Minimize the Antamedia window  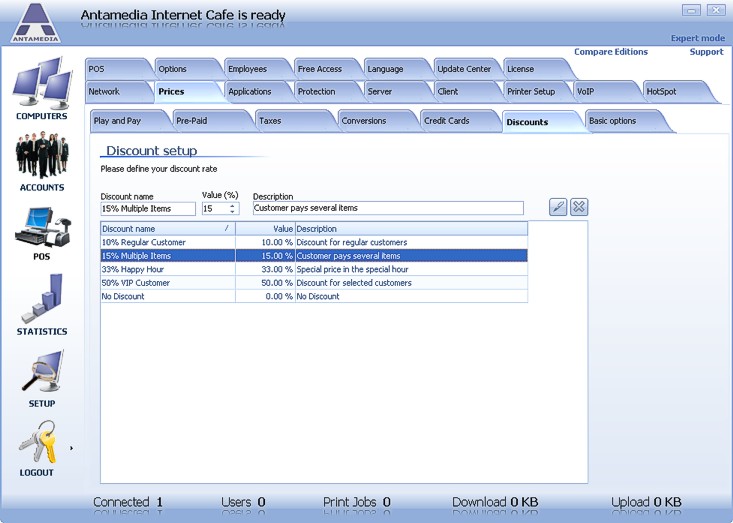691,10
